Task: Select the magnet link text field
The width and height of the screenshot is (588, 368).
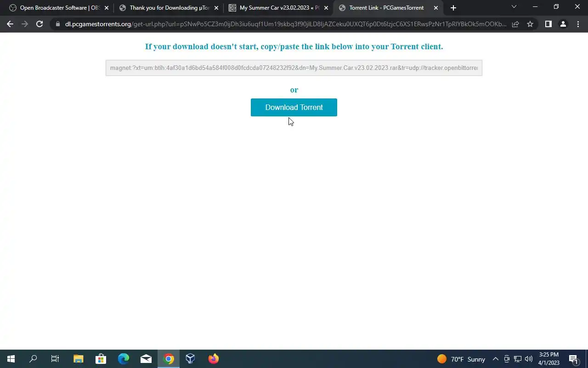Action: click(x=294, y=68)
